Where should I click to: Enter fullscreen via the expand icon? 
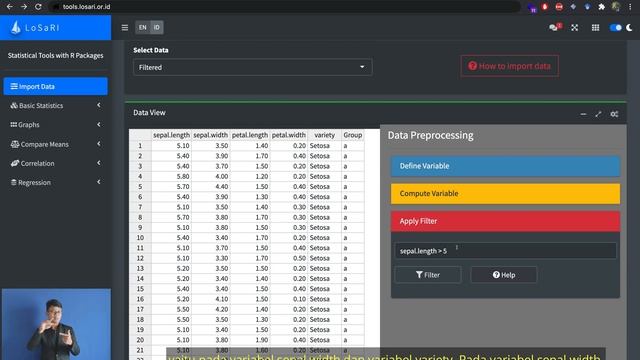pos(575,27)
